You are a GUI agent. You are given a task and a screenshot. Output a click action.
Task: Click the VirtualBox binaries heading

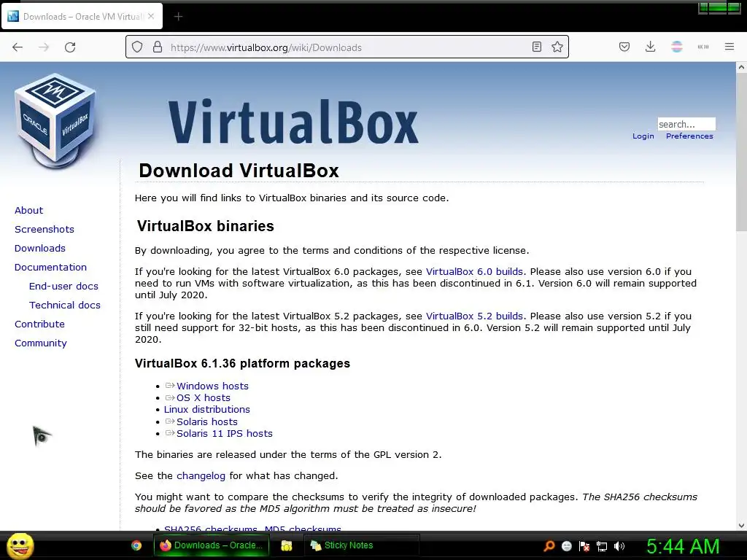click(x=205, y=226)
